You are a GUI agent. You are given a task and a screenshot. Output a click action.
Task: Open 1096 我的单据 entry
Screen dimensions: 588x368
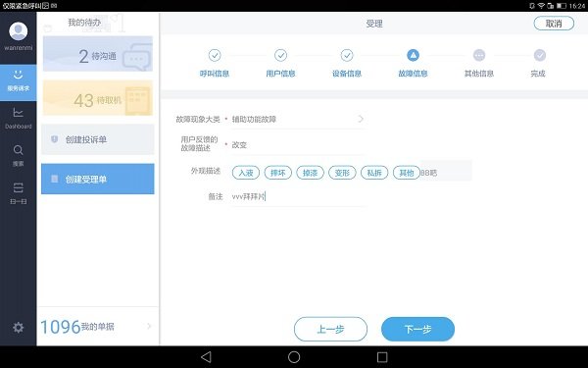click(97, 327)
